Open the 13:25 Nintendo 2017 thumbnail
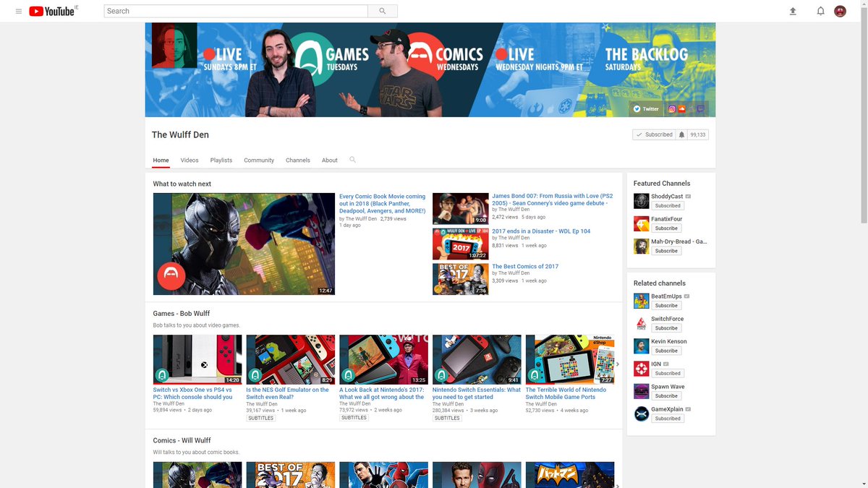Screen dimensions: 868x488 coord(384,359)
